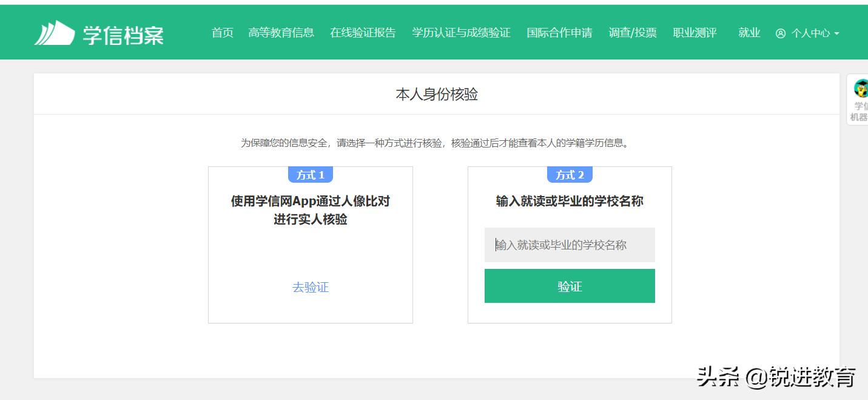Click the blue 方式 1 badge
This screenshot has height=400, width=868.
(310, 175)
